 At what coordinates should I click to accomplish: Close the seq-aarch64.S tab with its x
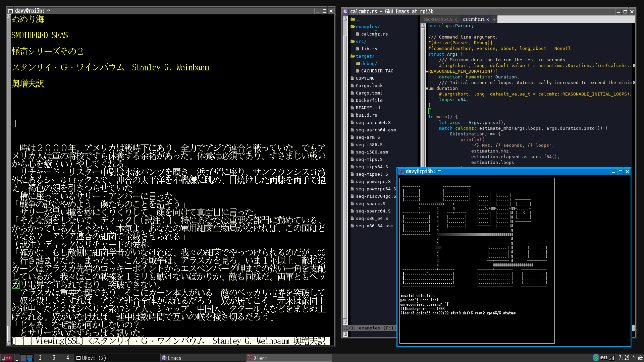pyautogui.click(x=456, y=19)
